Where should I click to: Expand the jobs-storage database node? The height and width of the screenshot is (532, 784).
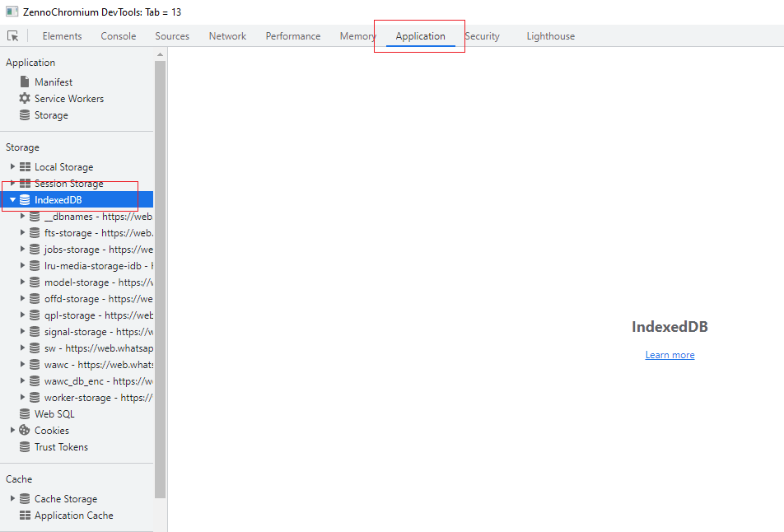(x=22, y=249)
